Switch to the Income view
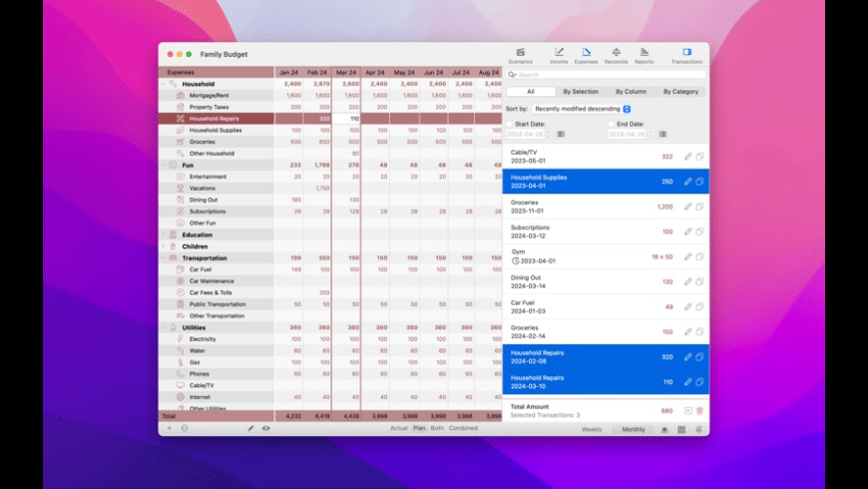Viewport: 868px width, 489px height. [559, 55]
